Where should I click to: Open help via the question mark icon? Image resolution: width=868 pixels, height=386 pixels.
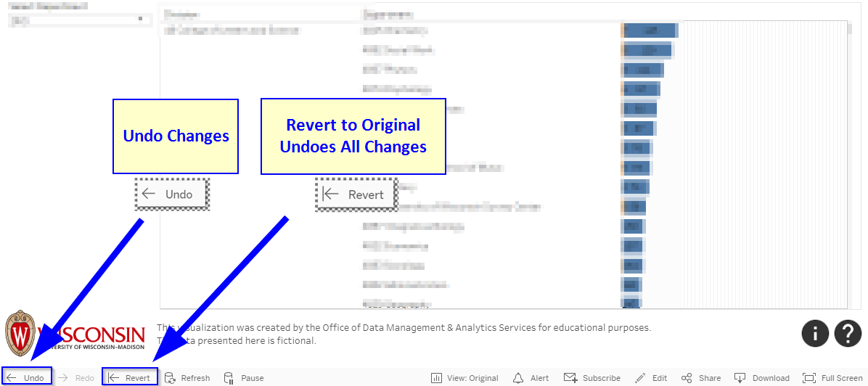tap(848, 333)
